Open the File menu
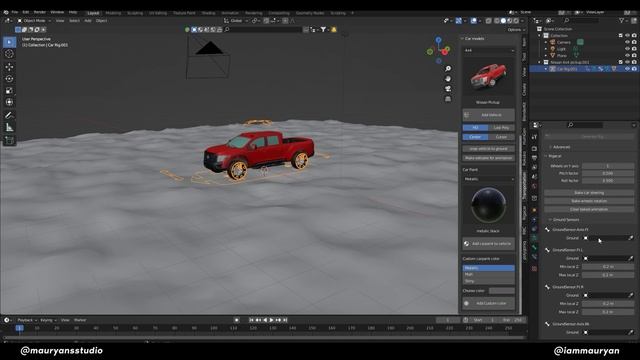Image resolution: width=640 pixels, height=360 pixels. (15, 13)
